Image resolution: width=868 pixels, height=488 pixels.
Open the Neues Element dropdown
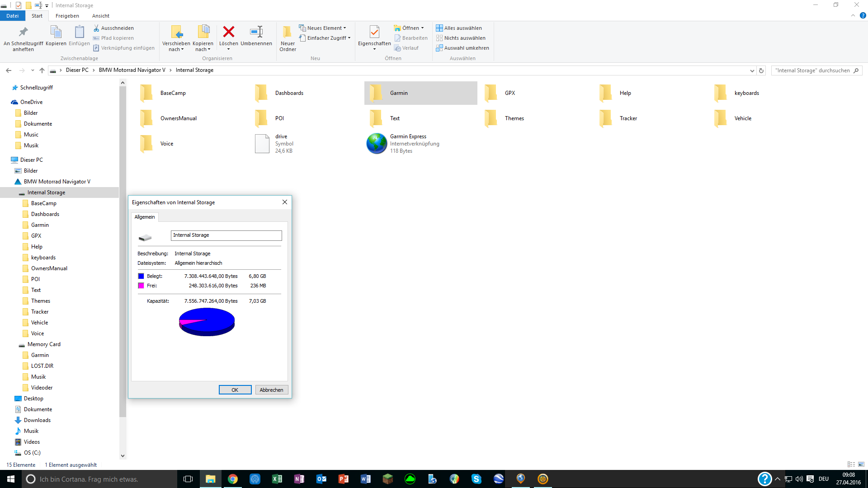click(x=323, y=28)
